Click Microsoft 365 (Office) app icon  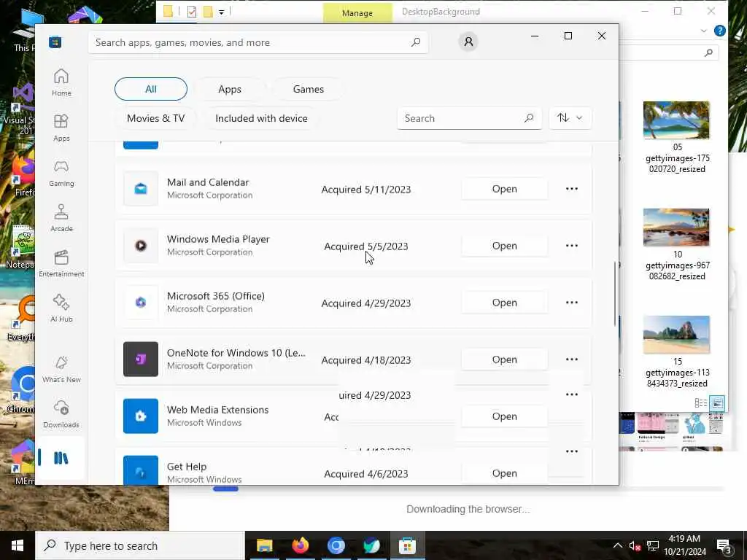point(141,303)
